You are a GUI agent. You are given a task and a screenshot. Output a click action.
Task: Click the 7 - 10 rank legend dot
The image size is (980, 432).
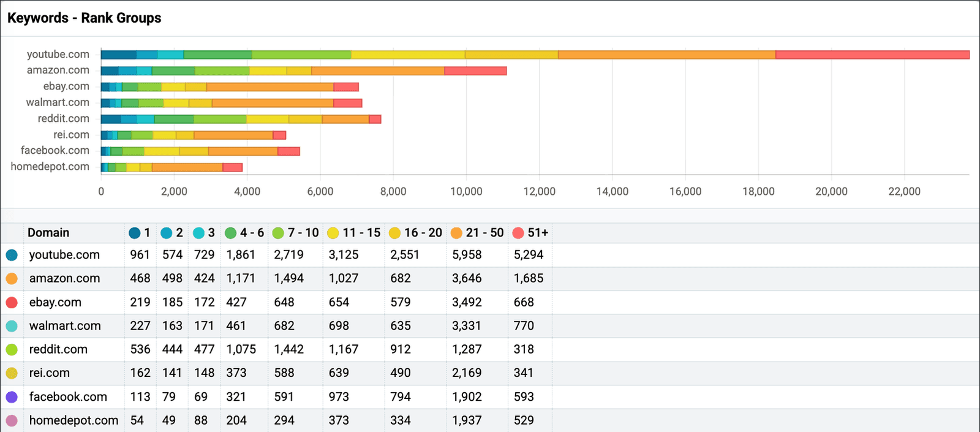[x=278, y=233]
